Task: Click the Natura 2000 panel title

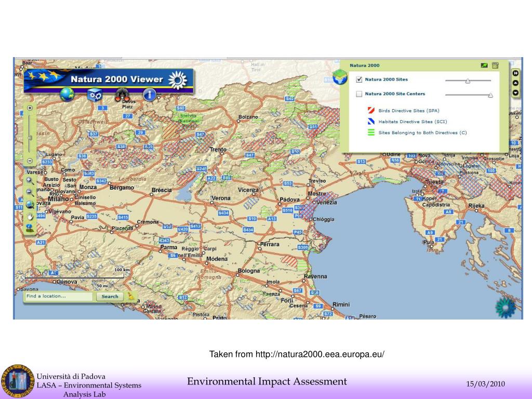Action: point(365,65)
